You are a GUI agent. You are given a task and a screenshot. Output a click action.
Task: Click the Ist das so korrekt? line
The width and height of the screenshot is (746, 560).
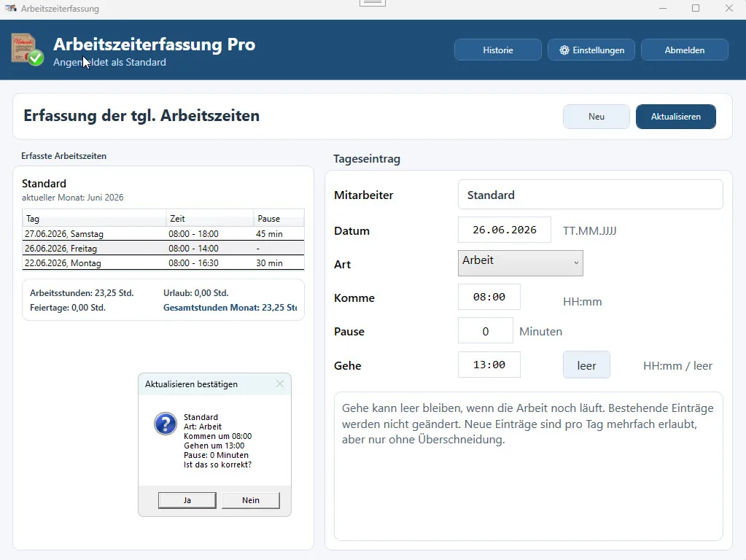point(217,464)
